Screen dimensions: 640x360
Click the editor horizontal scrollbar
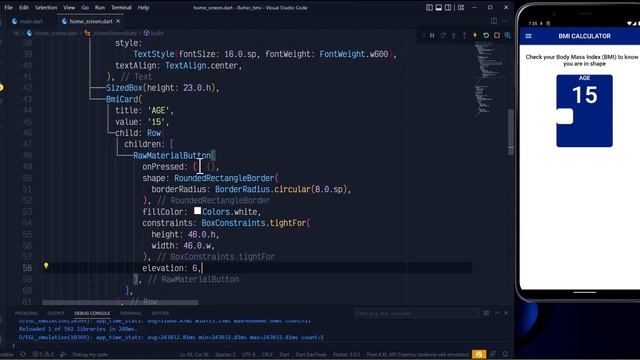click(120, 303)
